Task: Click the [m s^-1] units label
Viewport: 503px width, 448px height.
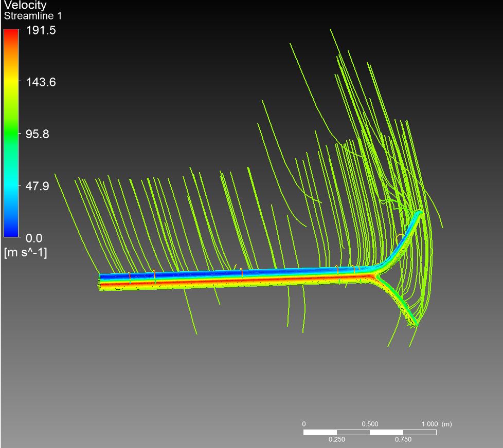Action: [x=26, y=253]
